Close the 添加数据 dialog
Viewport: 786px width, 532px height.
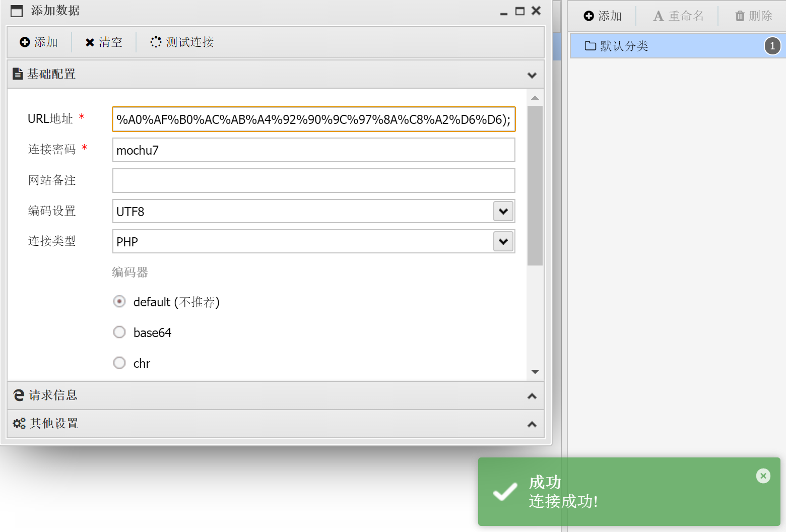536,11
